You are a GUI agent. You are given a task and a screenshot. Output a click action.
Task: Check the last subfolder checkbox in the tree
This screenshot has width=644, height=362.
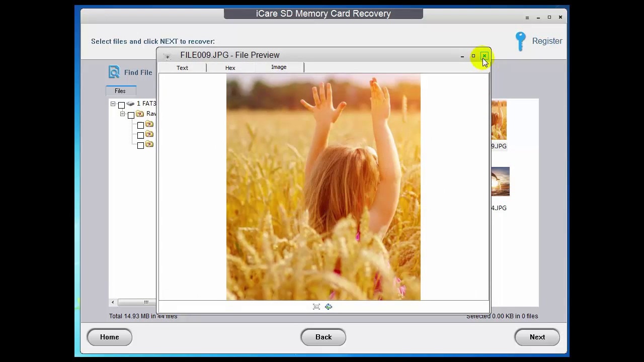(140, 145)
